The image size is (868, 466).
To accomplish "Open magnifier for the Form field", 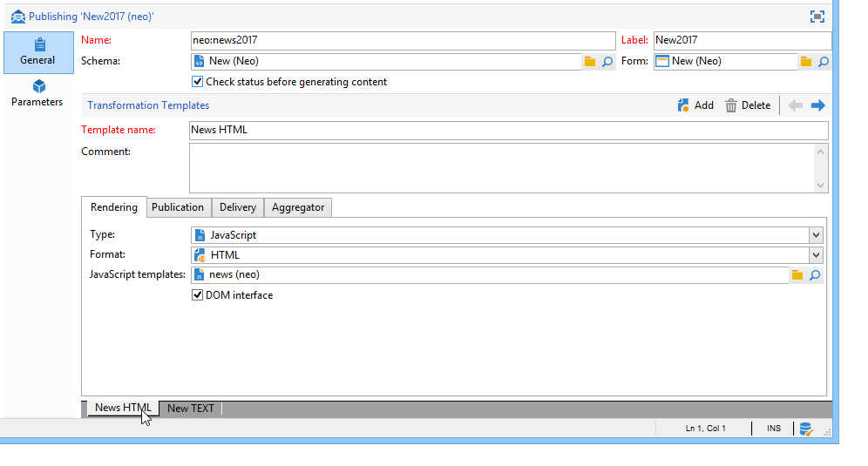I will coord(824,62).
